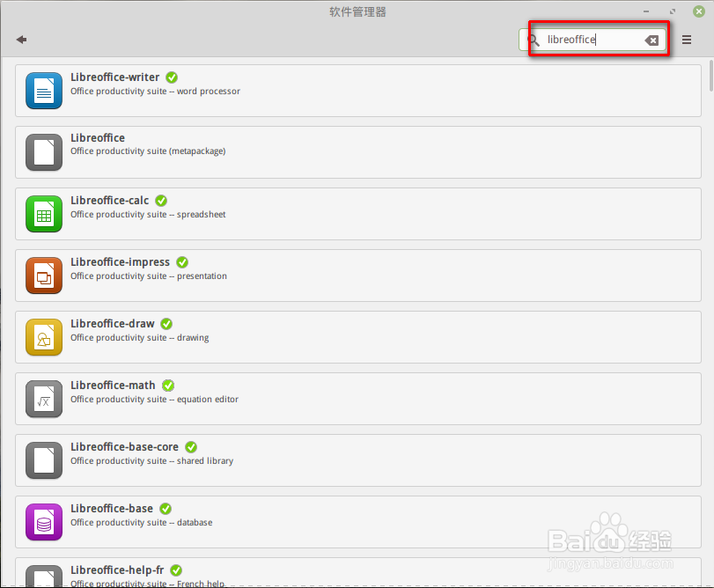Click installed checkmark next to Libreoffice-base title
Viewport: 714px width, 588px height.
tap(166, 509)
